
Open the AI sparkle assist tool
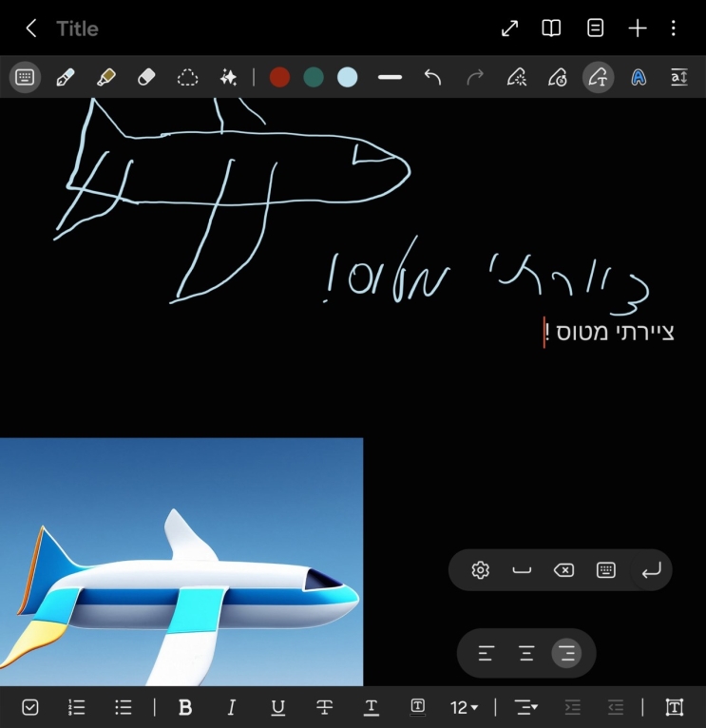(x=228, y=77)
